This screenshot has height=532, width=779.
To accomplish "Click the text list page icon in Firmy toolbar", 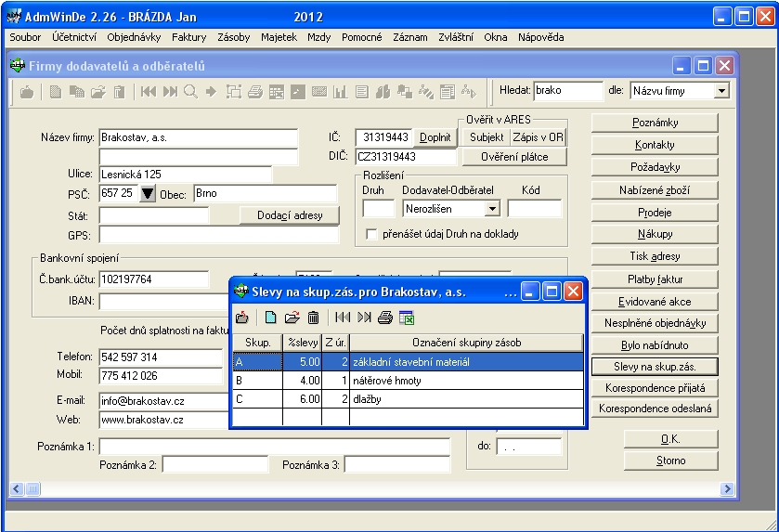I will 362,92.
